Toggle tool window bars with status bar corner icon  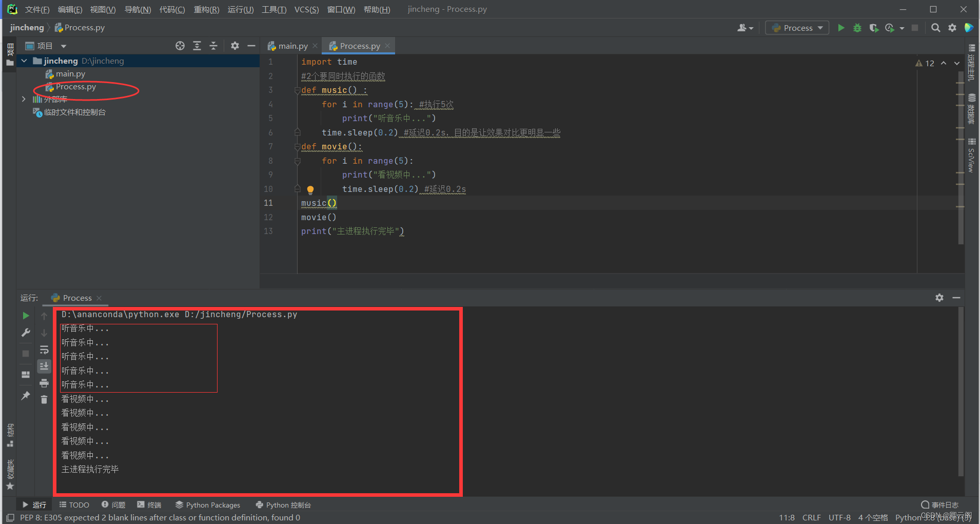tap(10, 517)
